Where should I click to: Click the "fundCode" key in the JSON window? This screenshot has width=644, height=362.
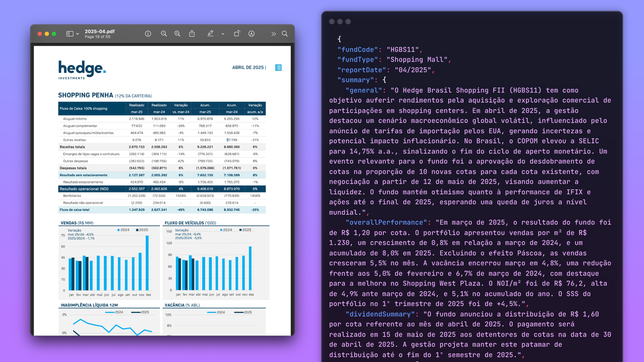click(358, 49)
